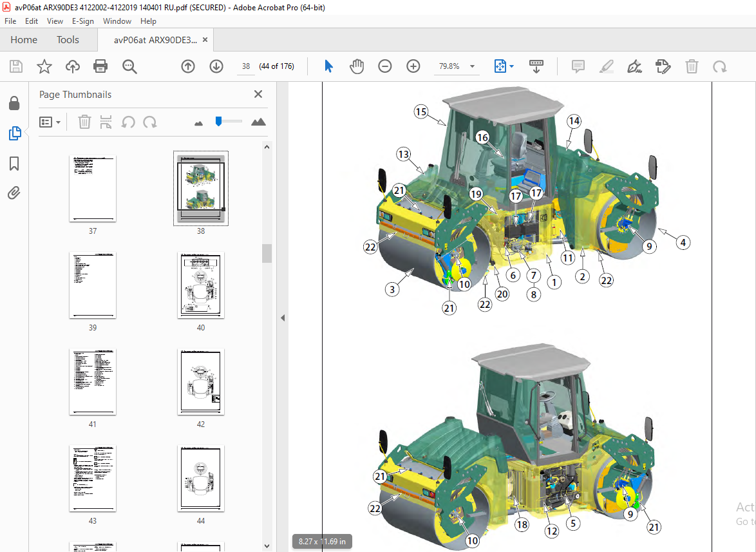The height and width of the screenshot is (552, 756).
Task: Click the page number input field
Action: [246, 66]
